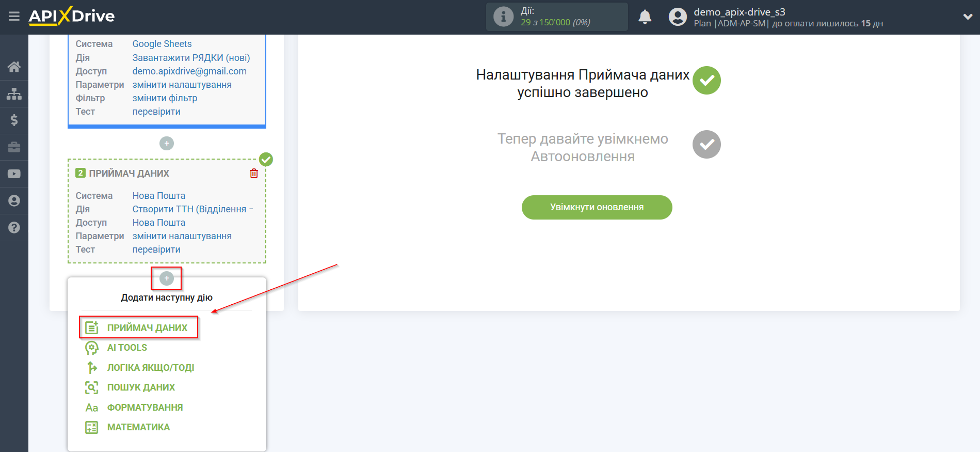Open the notifications bell
This screenshot has height=452, width=980.
pyautogui.click(x=645, y=17)
